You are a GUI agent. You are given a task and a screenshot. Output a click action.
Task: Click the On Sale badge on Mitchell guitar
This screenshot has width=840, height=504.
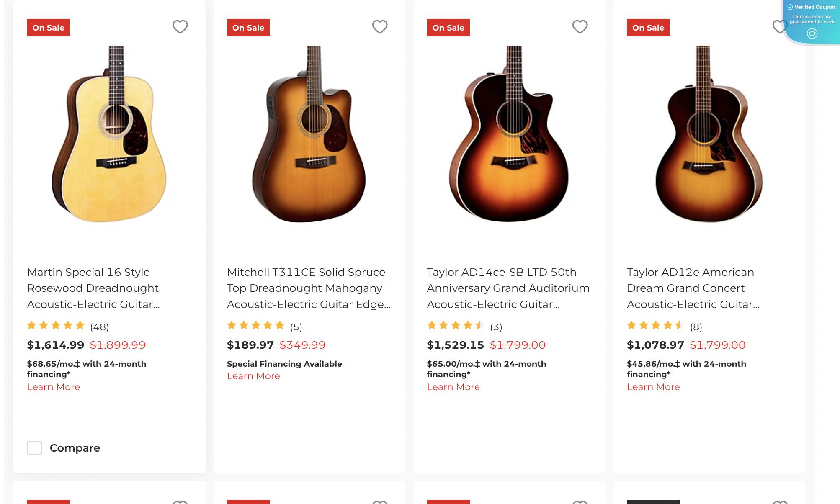(248, 28)
